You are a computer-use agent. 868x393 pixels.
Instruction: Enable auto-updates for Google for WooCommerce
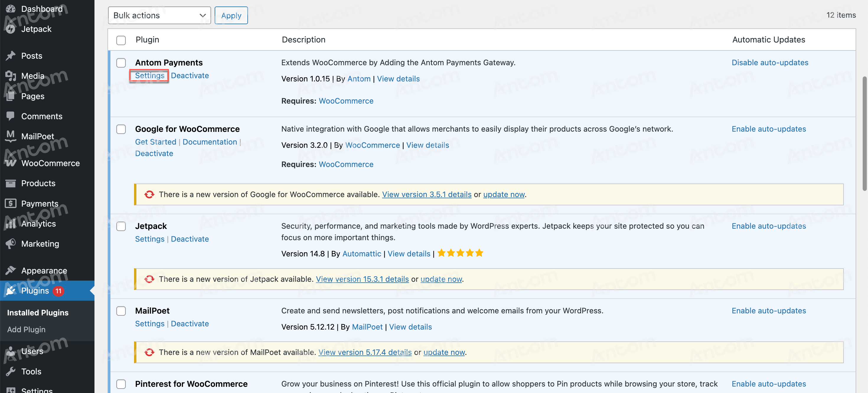click(769, 129)
